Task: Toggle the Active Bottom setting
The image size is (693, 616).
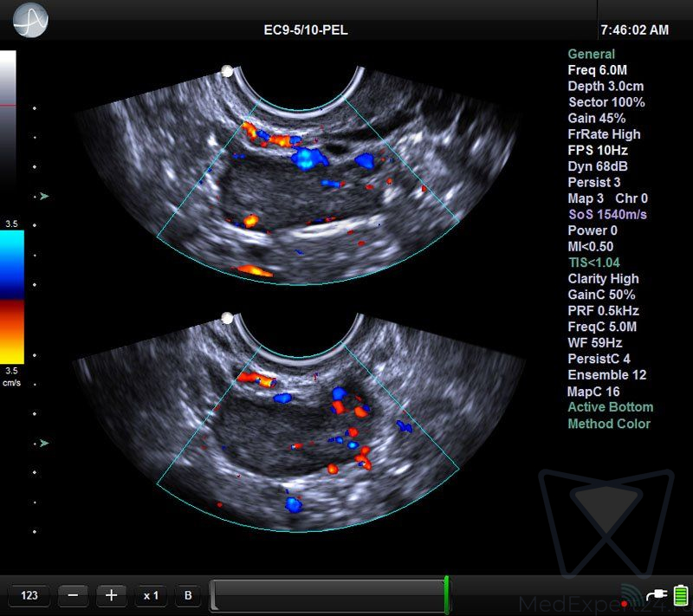Action: (610, 407)
